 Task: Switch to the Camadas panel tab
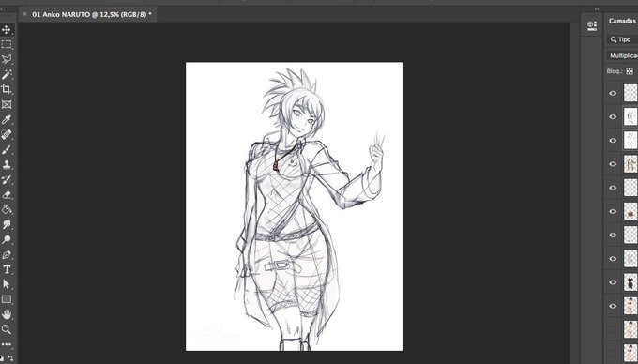(622, 21)
